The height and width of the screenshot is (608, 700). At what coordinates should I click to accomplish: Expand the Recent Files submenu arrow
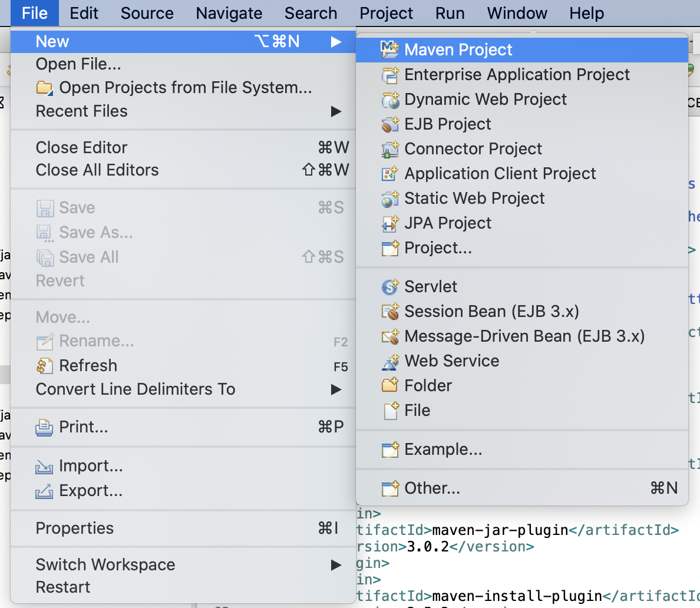(336, 111)
